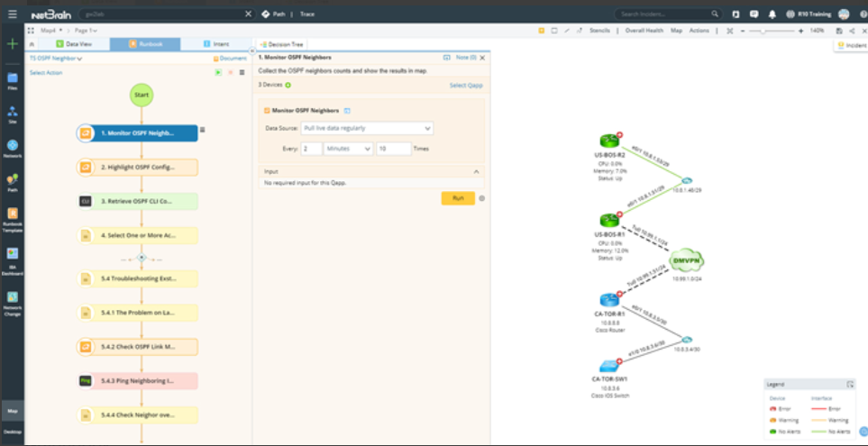Click the node menu icon beside Monitor OSPF step
The height and width of the screenshot is (446, 868).
click(202, 130)
